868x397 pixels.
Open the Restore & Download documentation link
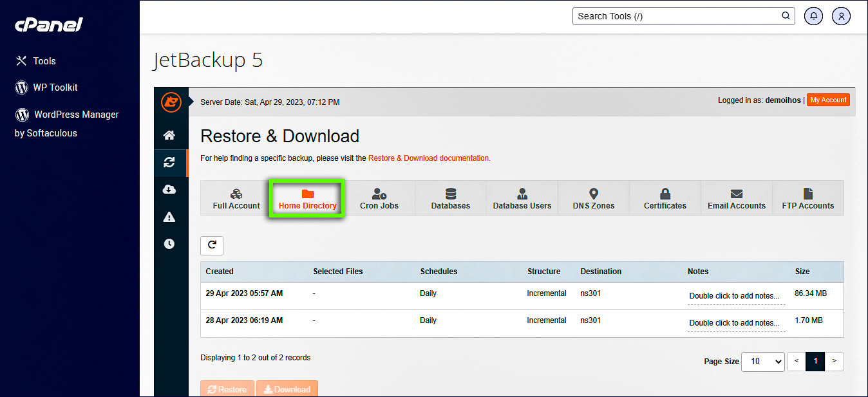click(x=428, y=157)
